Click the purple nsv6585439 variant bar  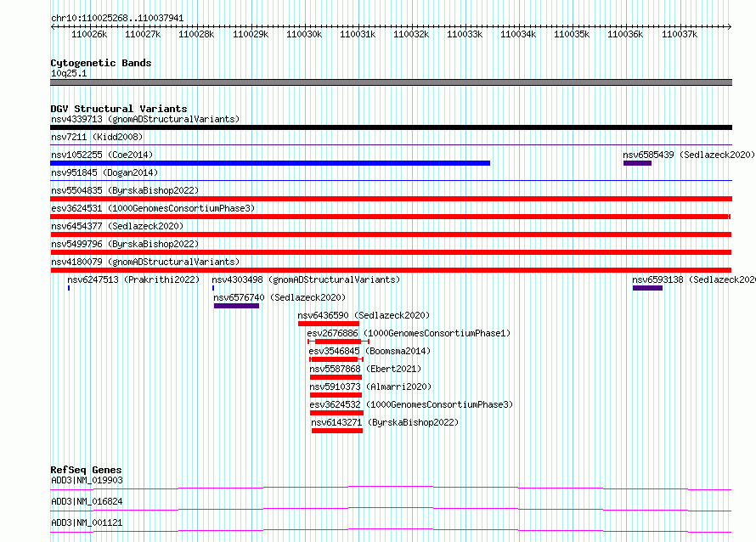637,163
